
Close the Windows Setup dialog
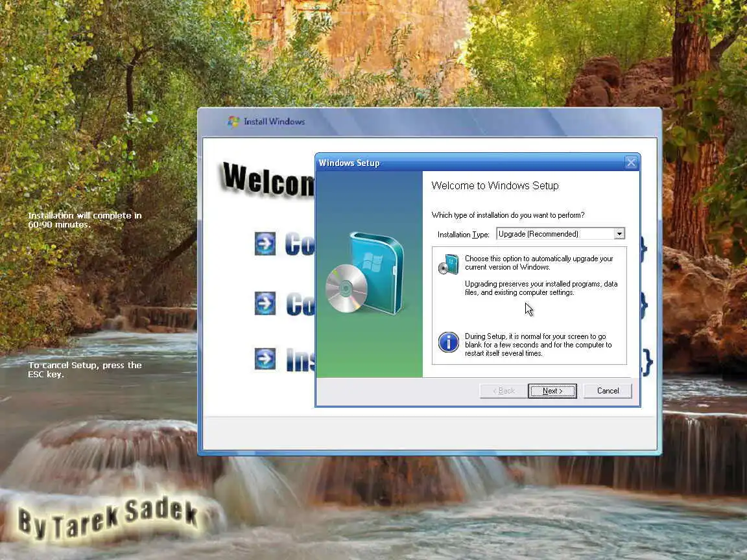pyautogui.click(x=631, y=163)
